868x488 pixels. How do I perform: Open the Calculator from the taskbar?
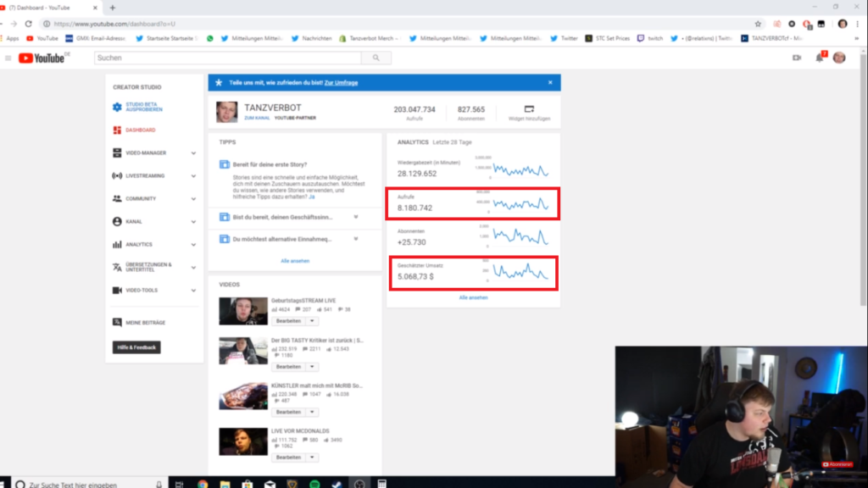[382, 484]
